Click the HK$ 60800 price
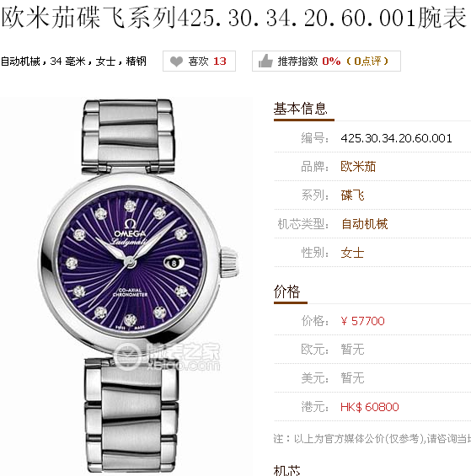471x476 pixels. (370, 407)
